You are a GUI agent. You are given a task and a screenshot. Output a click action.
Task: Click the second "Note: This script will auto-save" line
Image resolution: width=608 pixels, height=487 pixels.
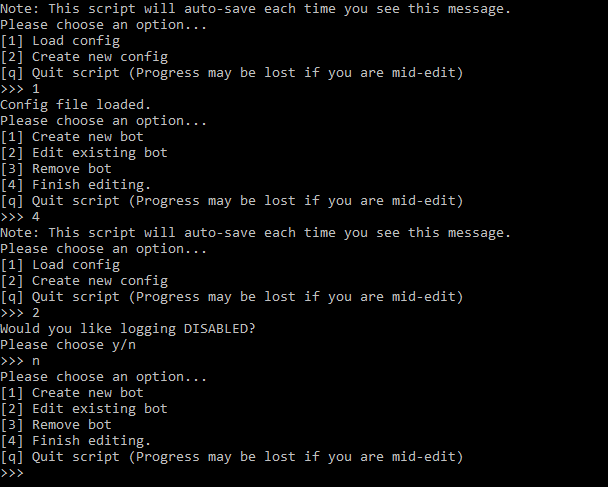[255, 233]
